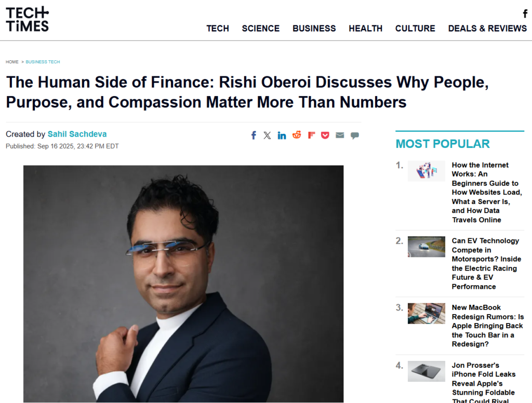Share article on LinkedIn
Screen dimensions: 532x403
tap(282, 135)
